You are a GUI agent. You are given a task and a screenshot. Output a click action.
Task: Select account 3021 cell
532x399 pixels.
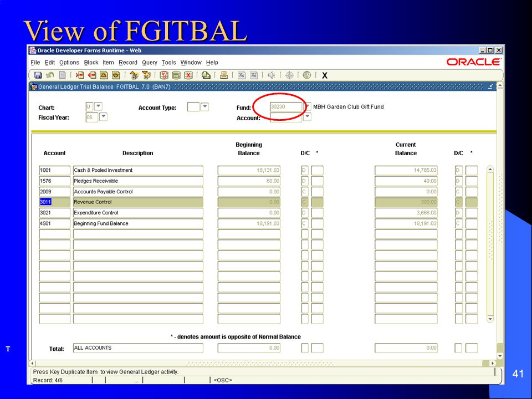[x=55, y=213]
